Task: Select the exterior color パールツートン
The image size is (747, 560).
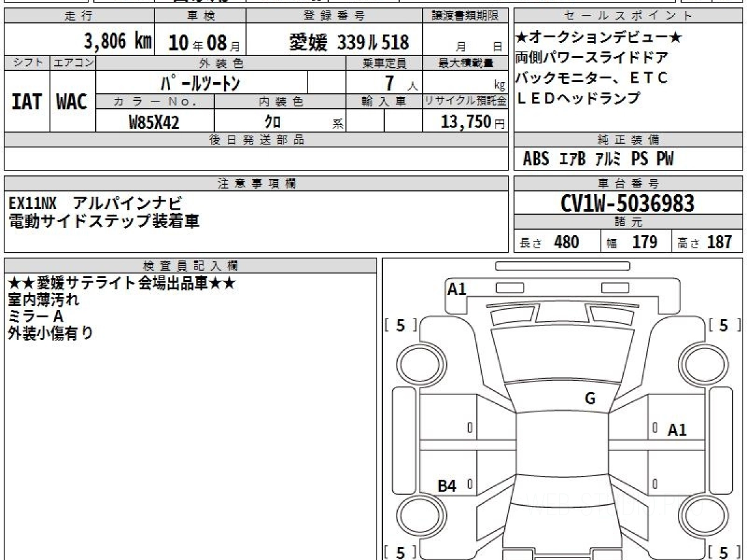Action: 200,82
